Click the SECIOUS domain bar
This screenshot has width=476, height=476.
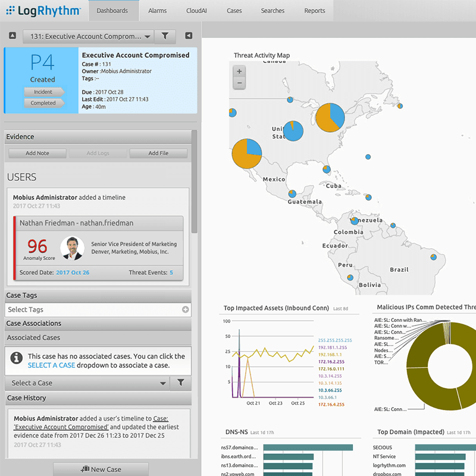point(445,447)
